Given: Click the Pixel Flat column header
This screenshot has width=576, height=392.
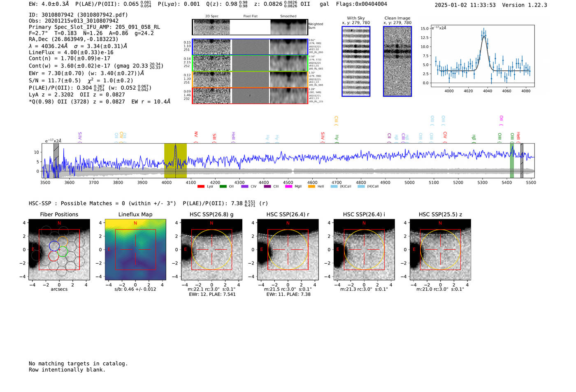Looking at the screenshot, I should tap(250, 16).
